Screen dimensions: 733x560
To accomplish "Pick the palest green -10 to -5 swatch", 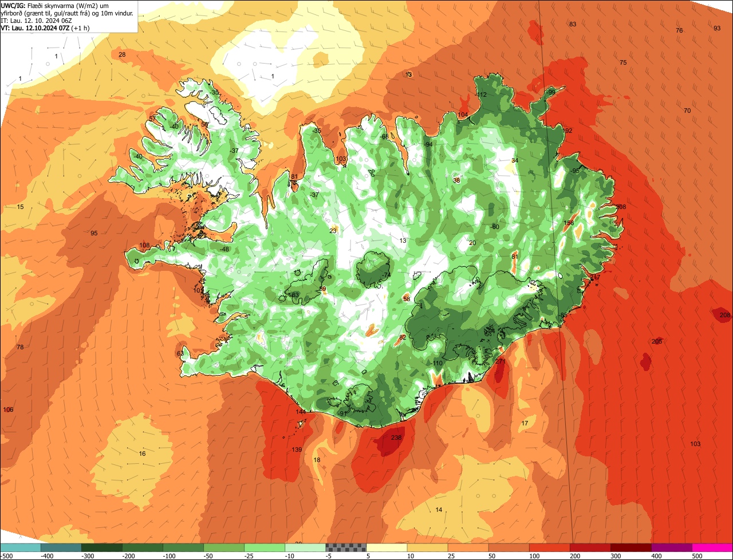I will point(305,547).
